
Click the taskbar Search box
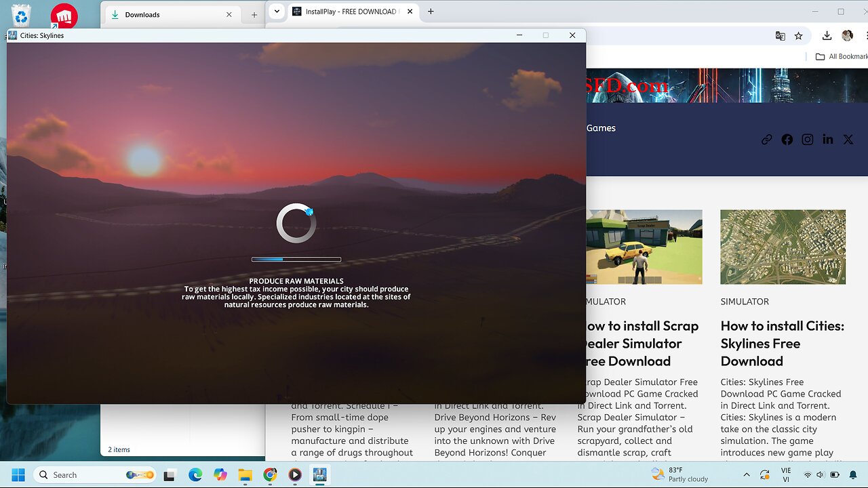95,474
